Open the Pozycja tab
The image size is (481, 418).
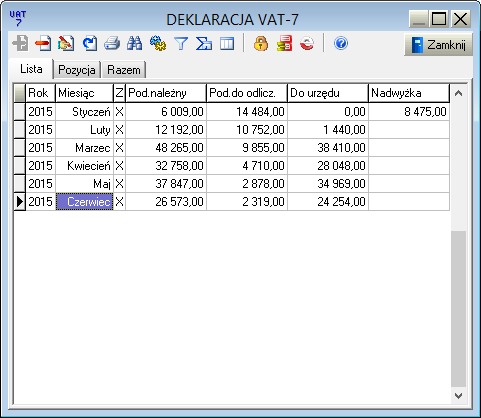tap(77, 70)
